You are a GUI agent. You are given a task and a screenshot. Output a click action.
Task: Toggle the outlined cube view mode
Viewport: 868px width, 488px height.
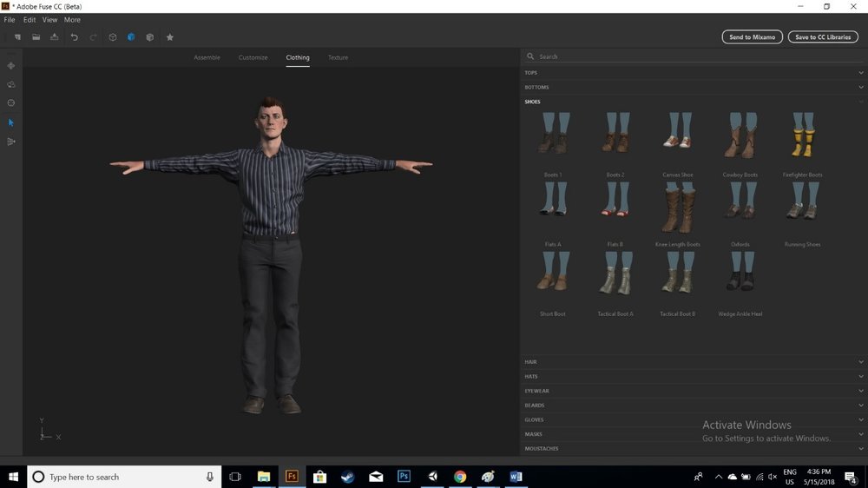[112, 37]
